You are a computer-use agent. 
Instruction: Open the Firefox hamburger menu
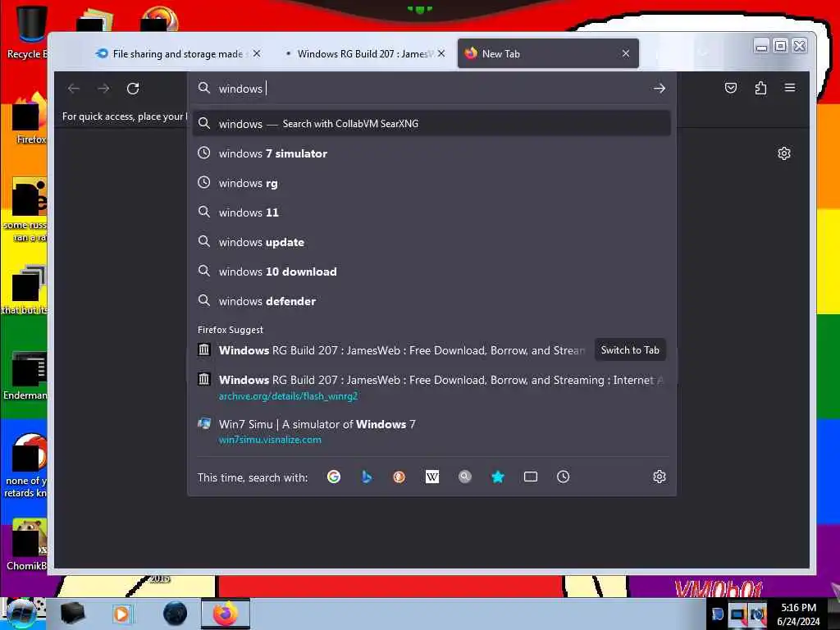(790, 88)
